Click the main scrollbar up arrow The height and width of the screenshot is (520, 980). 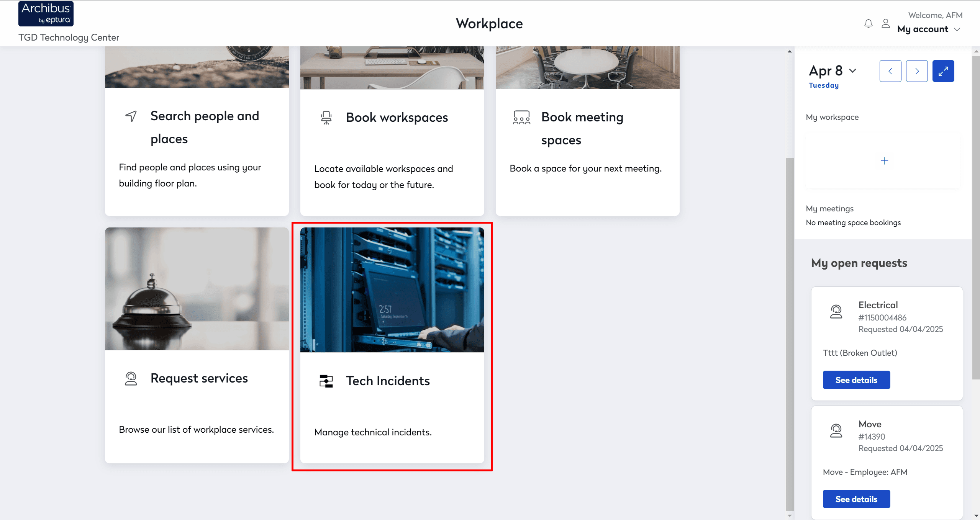coord(790,51)
